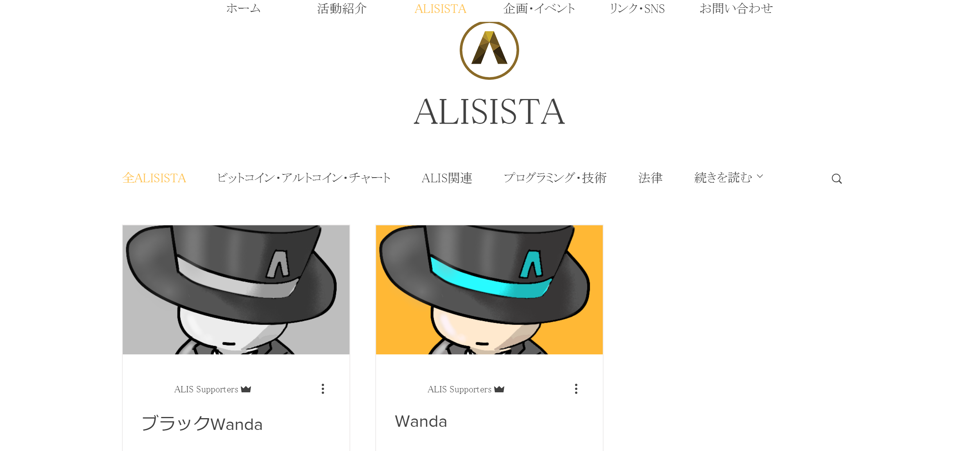
Task: Open three-dot menu on Wanda card
Action: [576, 389]
